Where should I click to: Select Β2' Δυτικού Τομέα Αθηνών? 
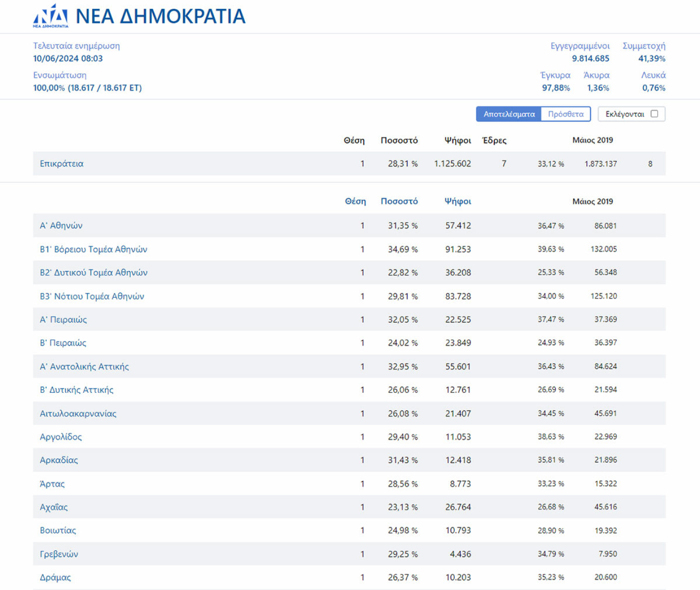(x=94, y=272)
